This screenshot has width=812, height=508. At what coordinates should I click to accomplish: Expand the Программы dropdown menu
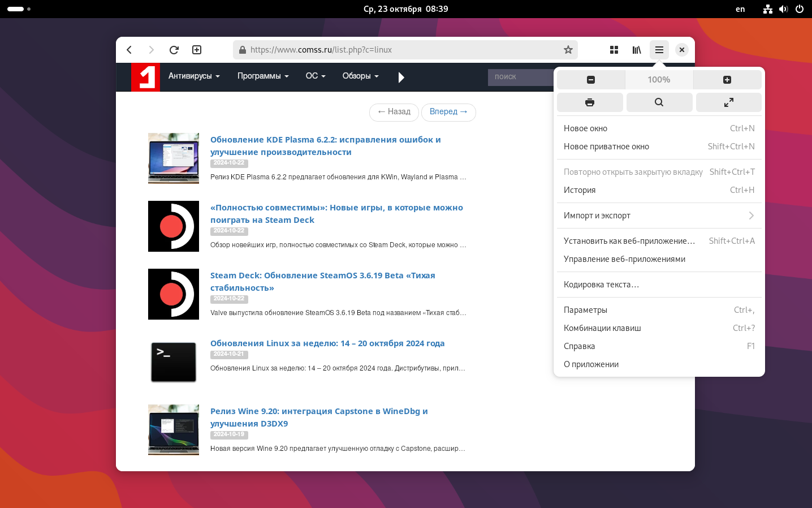click(263, 76)
